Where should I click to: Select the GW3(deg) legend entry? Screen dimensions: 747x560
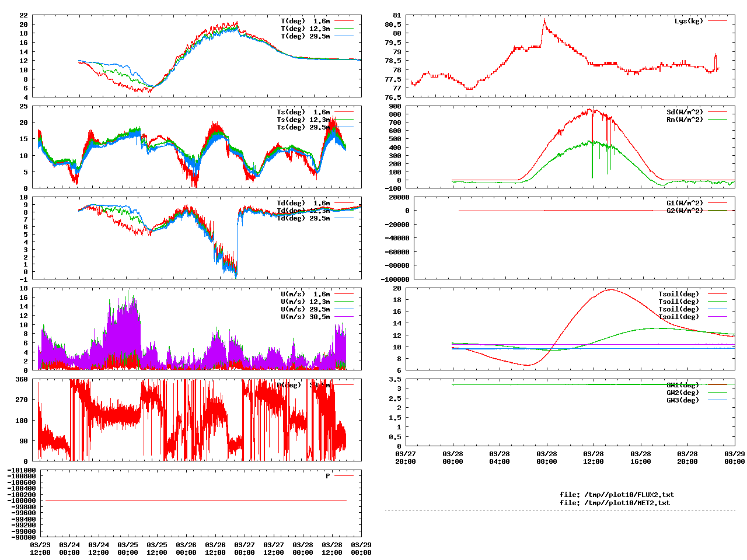coord(682,400)
